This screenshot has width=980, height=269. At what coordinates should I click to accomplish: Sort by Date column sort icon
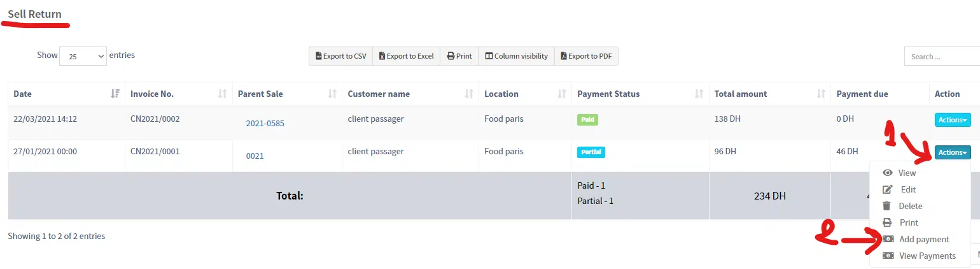[x=115, y=94]
